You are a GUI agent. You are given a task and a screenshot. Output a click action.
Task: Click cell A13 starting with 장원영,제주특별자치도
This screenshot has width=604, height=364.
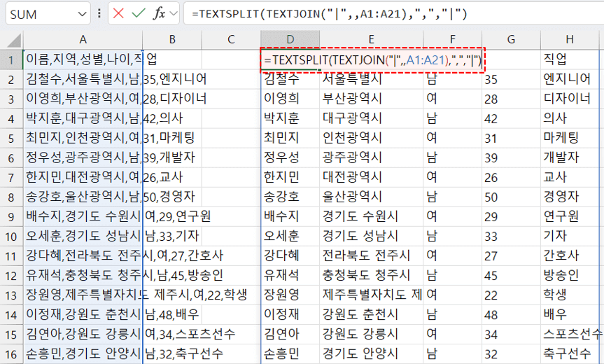click(x=83, y=295)
